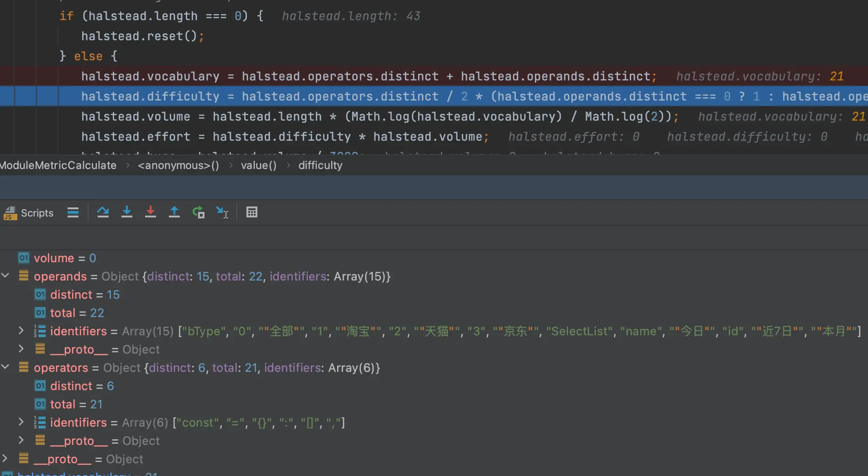Screen dimensions: 868x476
Task: Collapse the operators object node
Action: point(5,367)
